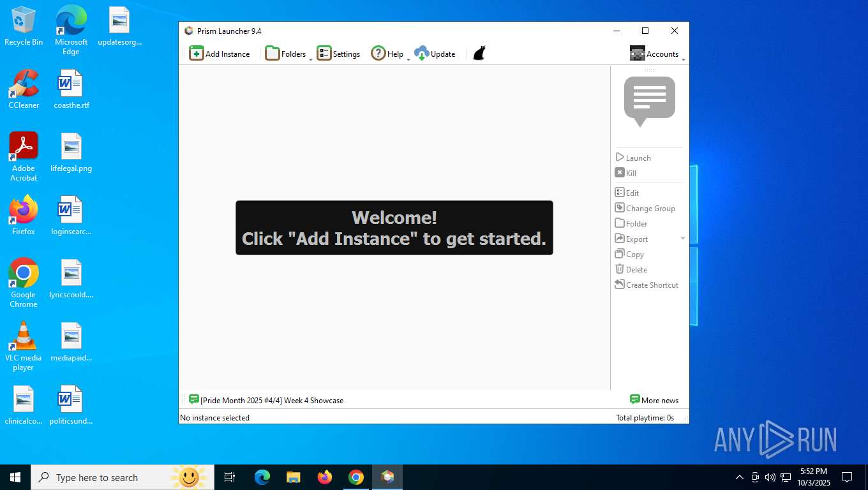Open VLC media player shortcut
The height and width of the screenshot is (490, 868).
click(24, 346)
